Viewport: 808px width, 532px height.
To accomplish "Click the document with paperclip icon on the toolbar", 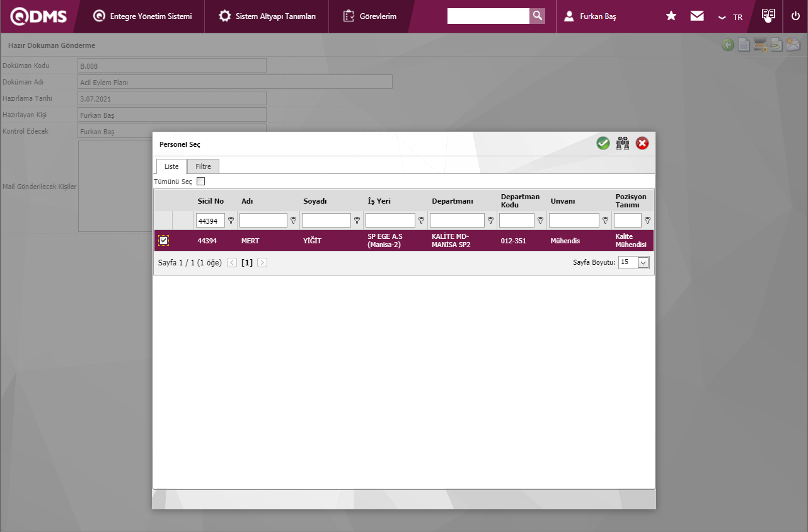I will pos(776,45).
